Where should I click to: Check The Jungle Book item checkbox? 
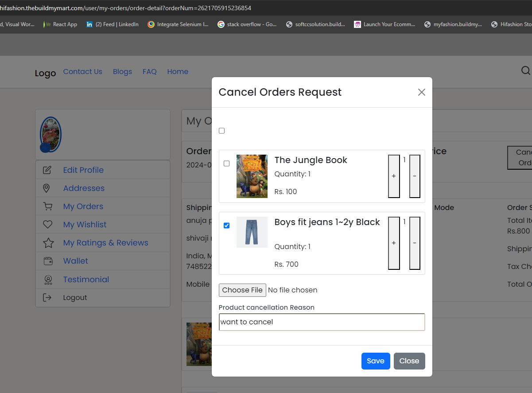[227, 163]
